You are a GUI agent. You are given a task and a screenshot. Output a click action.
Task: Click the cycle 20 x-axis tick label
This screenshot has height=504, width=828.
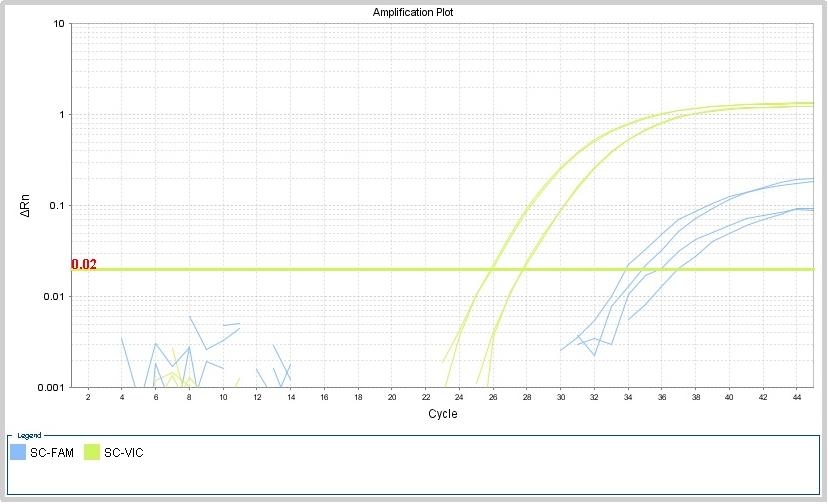click(391, 398)
